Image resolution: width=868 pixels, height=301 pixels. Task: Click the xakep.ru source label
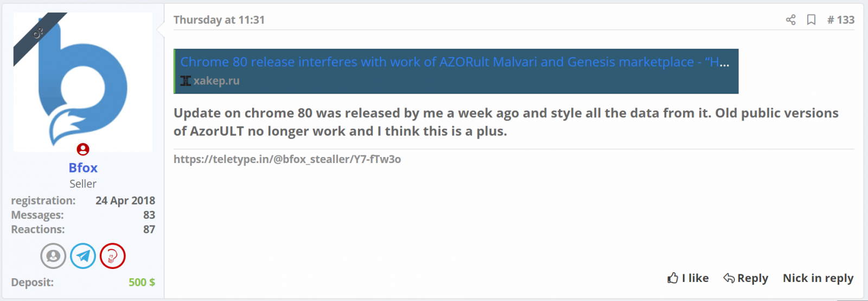coord(216,81)
